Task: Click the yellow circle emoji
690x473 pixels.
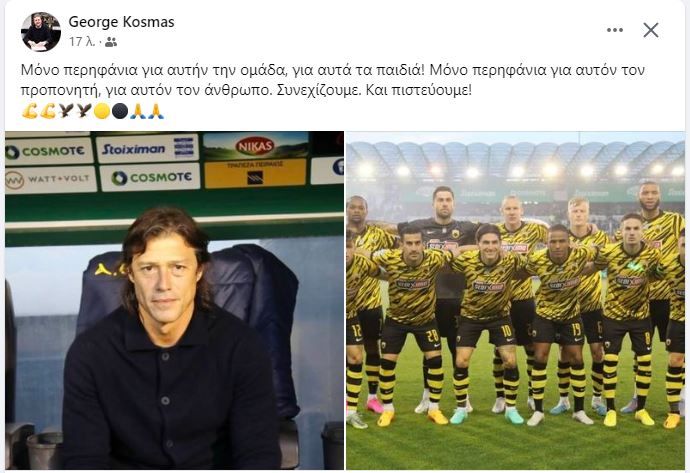Action: pos(102,111)
